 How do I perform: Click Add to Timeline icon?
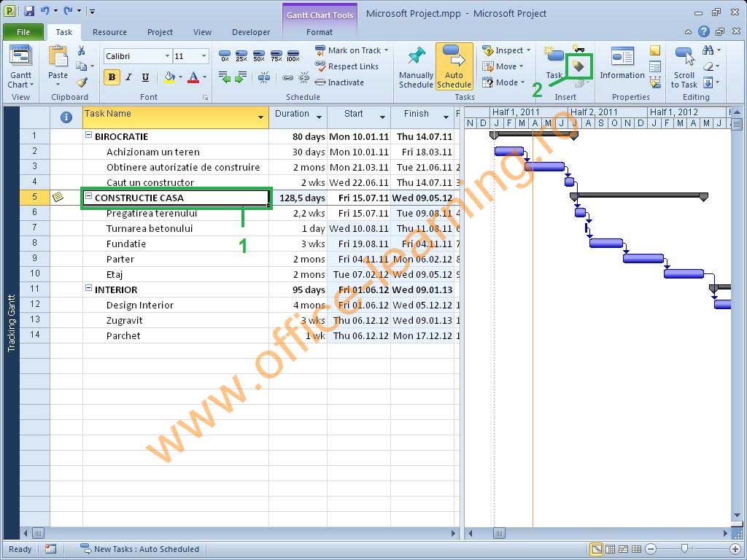[x=655, y=82]
